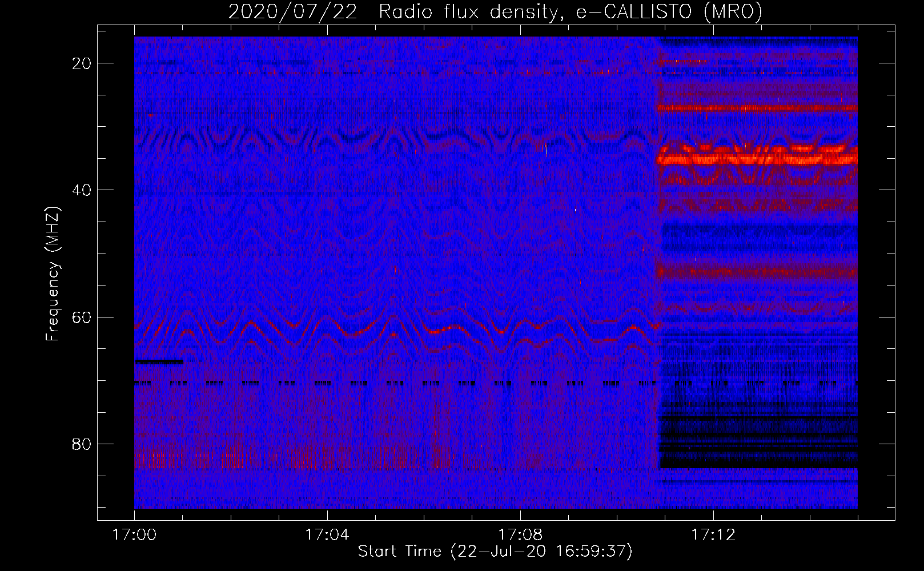This screenshot has width=924, height=571.
Task: Click the 40 MHz frequency tick label
Action: [x=82, y=190]
